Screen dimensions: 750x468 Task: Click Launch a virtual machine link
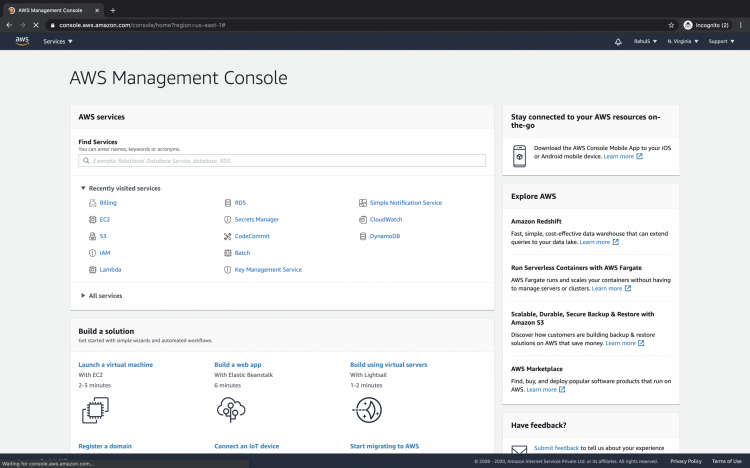pos(116,365)
